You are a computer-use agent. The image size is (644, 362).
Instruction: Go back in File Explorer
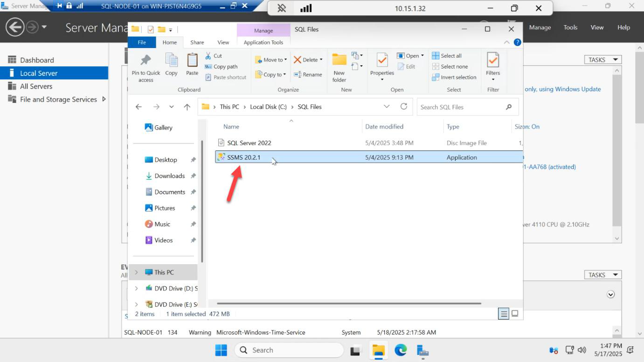(138, 107)
